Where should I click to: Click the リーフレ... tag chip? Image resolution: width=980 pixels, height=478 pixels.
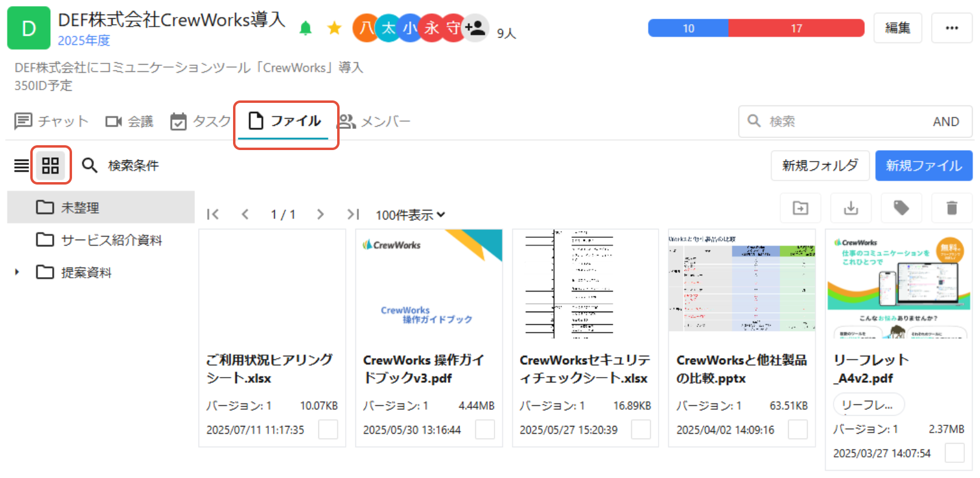point(869,405)
